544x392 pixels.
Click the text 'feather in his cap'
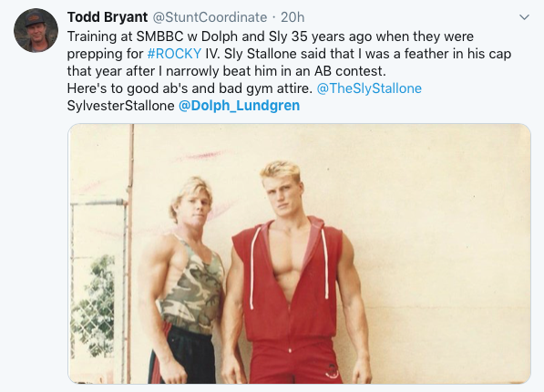457,54
